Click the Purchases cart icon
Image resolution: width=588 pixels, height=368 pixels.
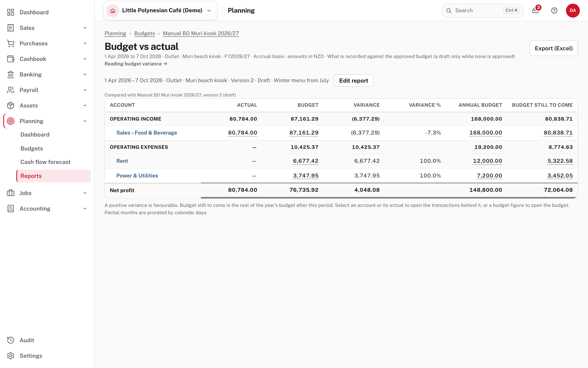click(11, 43)
